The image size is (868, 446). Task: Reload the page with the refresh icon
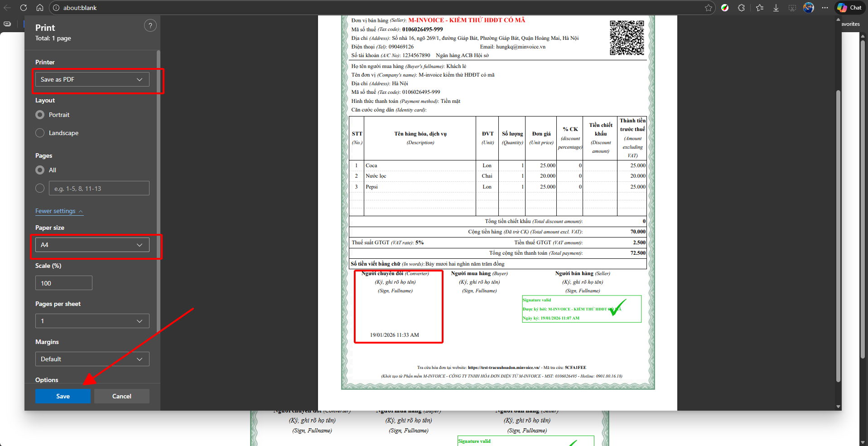24,8
